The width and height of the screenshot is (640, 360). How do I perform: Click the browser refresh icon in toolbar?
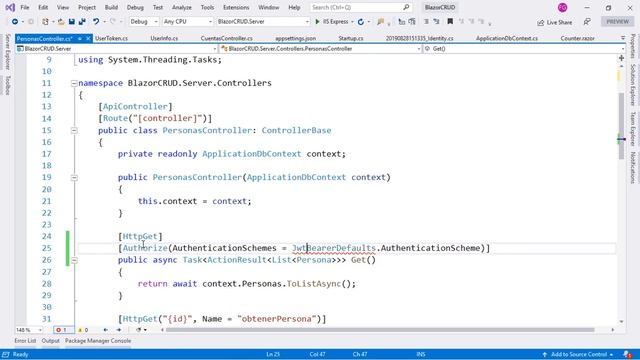point(361,22)
